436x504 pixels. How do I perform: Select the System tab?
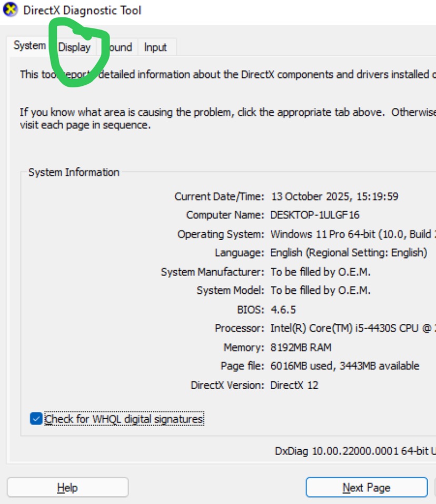click(x=29, y=46)
